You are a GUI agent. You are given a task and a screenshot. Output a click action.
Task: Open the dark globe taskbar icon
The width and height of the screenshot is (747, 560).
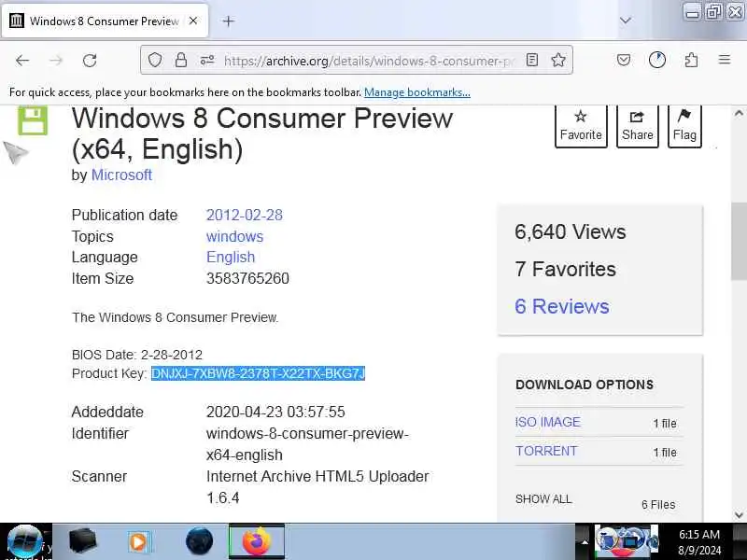(x=199, y=541)
